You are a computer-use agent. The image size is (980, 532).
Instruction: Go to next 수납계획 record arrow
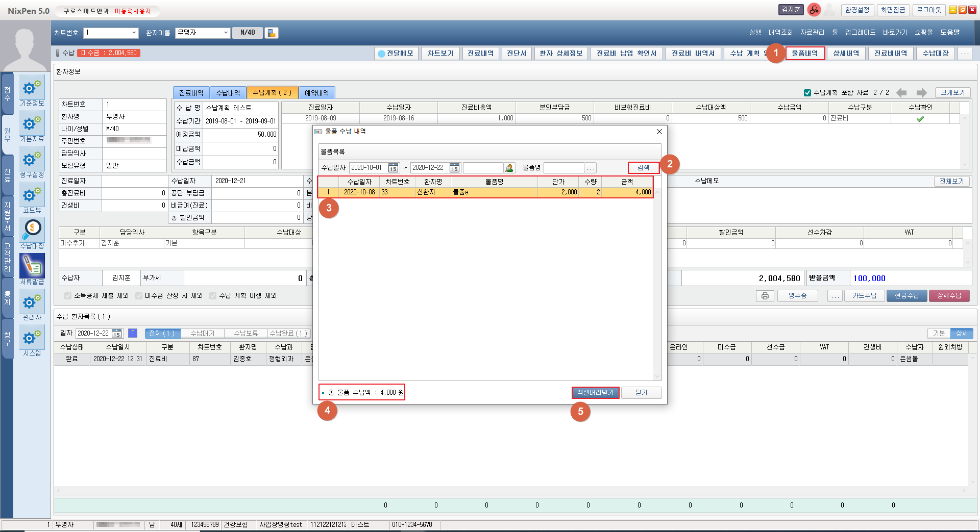[x=921, y=92]
